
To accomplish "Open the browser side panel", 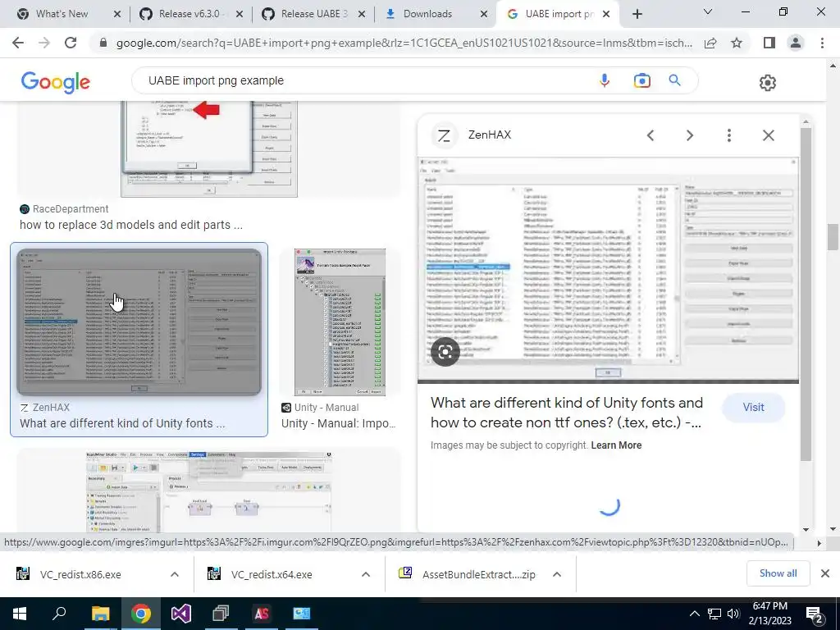I will coord(769,43).
